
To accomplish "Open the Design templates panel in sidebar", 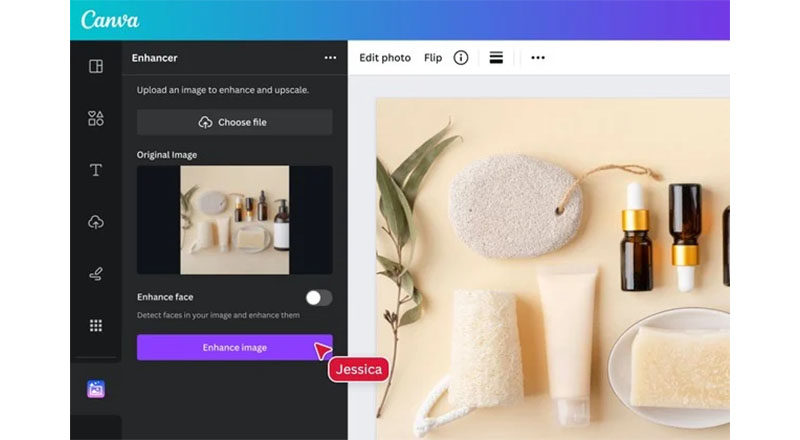I will coord(96,66).
